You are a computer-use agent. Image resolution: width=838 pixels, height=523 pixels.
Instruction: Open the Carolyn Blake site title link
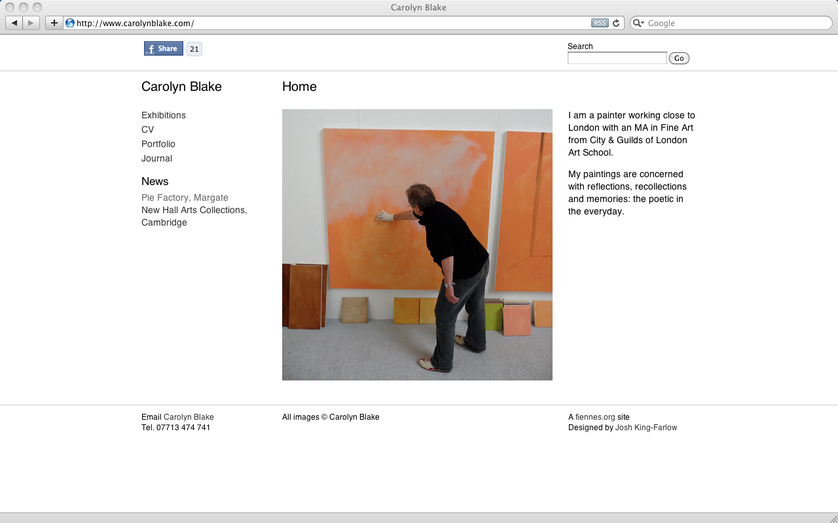(181, 87)
